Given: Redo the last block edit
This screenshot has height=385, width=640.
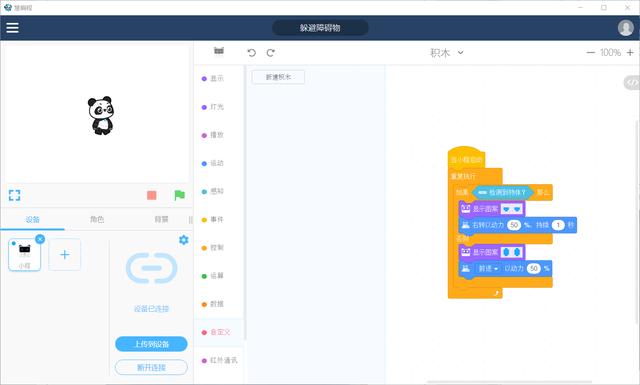Looking at the screenshot, I should tap(271, 53).
